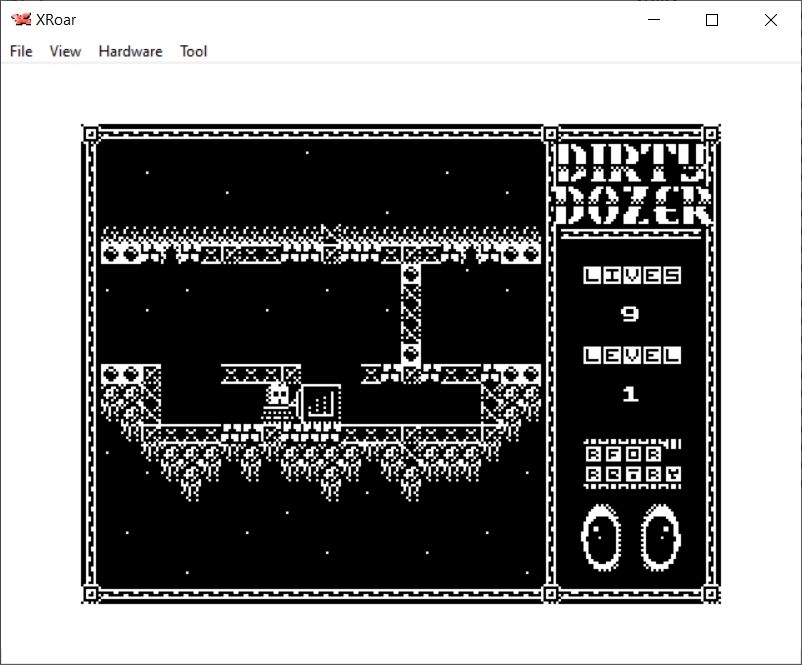Click the right egg icon in sidebar
Image resolution: width=802 pixels, height=665 pixels.
[660, 537]
